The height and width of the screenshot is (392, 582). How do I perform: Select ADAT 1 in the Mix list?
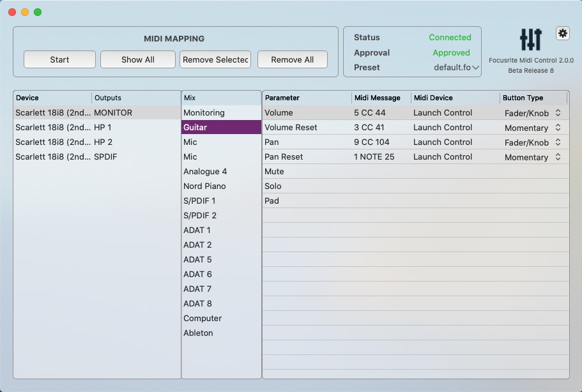coord(221,230)
